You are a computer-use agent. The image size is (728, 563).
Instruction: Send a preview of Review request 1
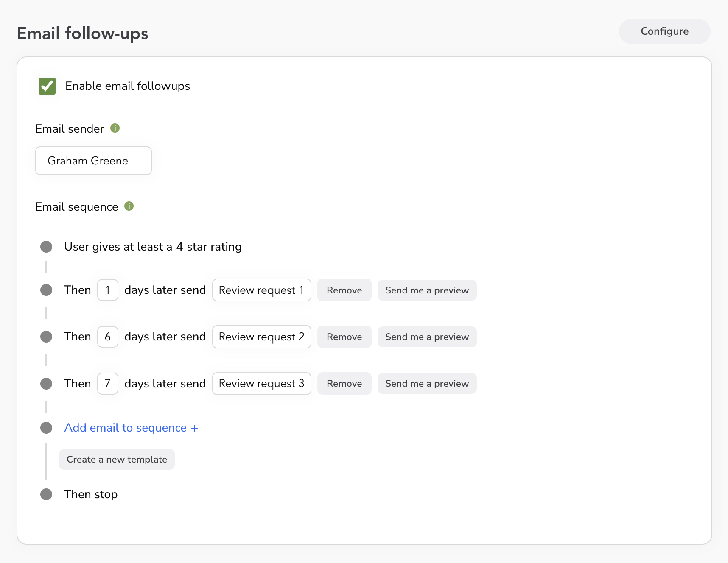click(x=427, y=290)
